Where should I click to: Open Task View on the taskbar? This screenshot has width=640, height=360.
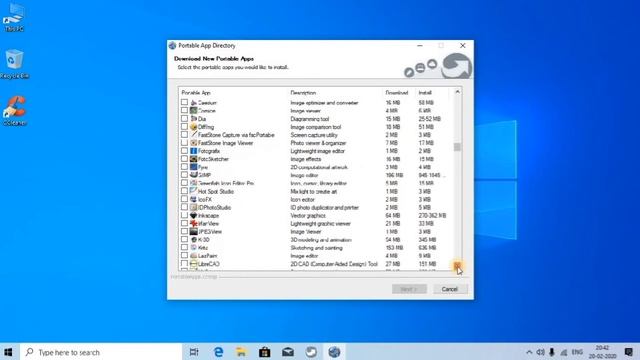194,352
